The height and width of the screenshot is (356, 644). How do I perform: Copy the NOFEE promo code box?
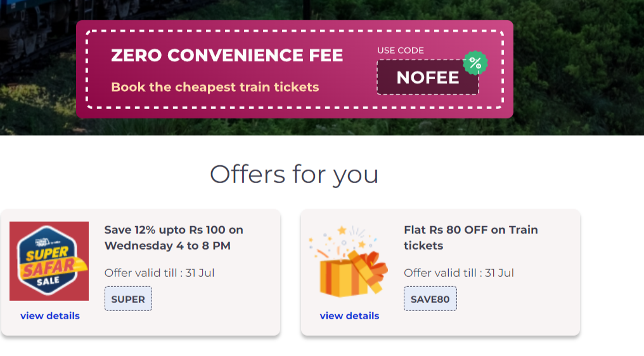pyautogui.click(x=428, y=77)
